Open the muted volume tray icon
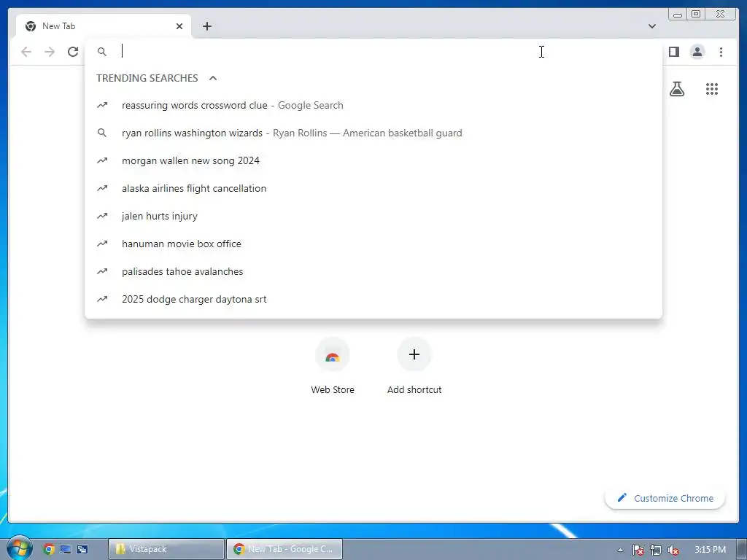Viewport: 747px width, 560px height. tap(673, 550)
